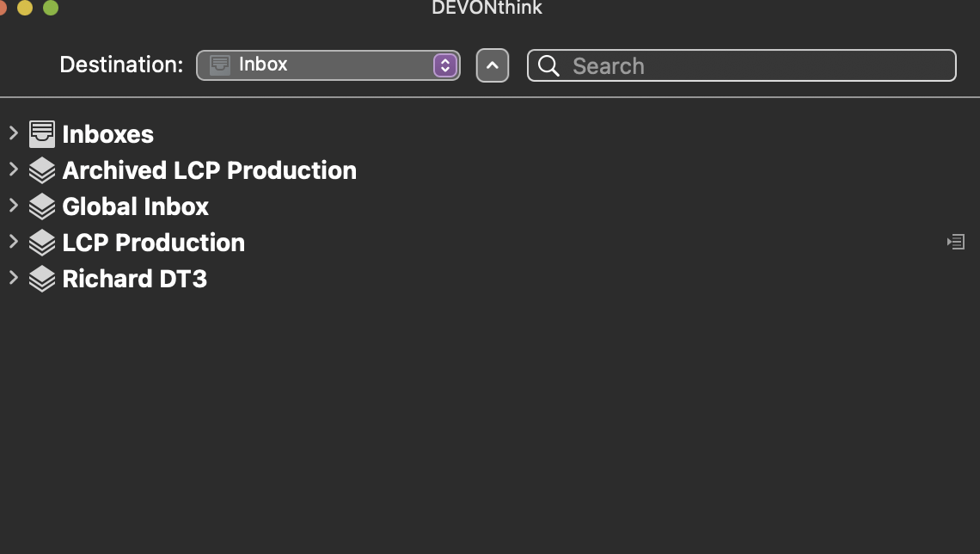Click the inbox icon in Destination popup
Screen dimensions: 980x554
click(220, 65)
